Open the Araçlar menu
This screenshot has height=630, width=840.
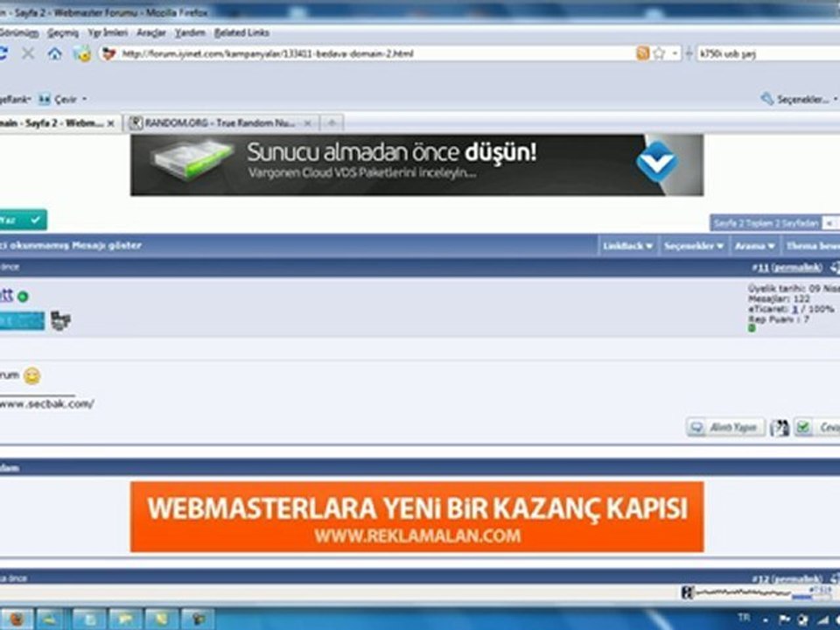(x=151, y=33)
